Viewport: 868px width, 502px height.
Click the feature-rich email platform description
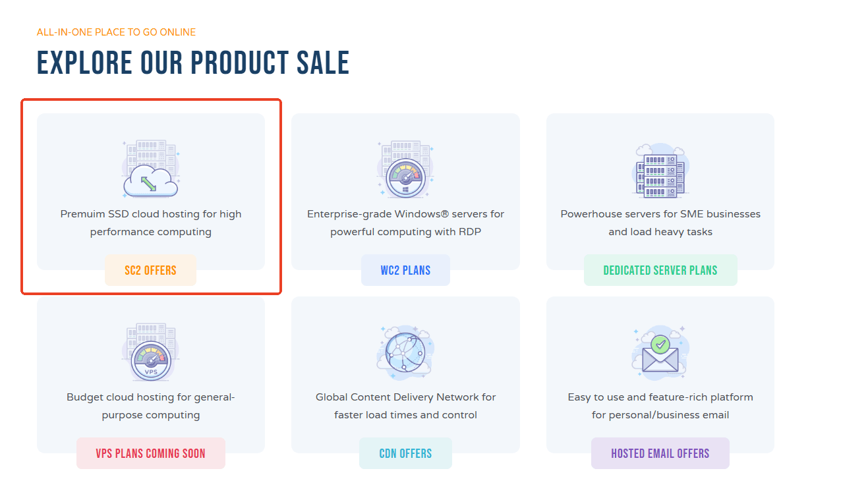click(x=660, y=406)
